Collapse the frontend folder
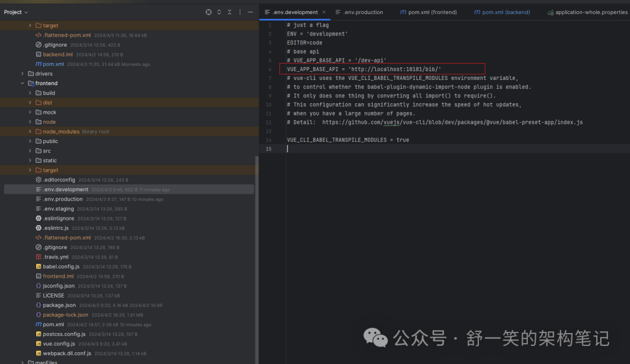This screenshot has width=630, height=364. pyautogui.click(x=22, y=83)
